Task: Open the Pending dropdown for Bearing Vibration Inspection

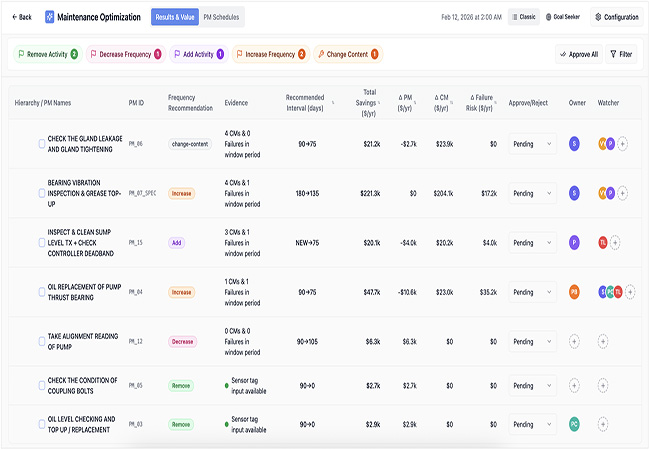Action: 532,194
